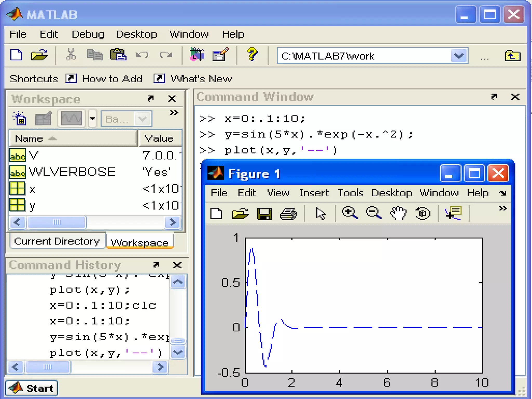
Task: Click the Print Figure icon
Action: click(288, 214)
